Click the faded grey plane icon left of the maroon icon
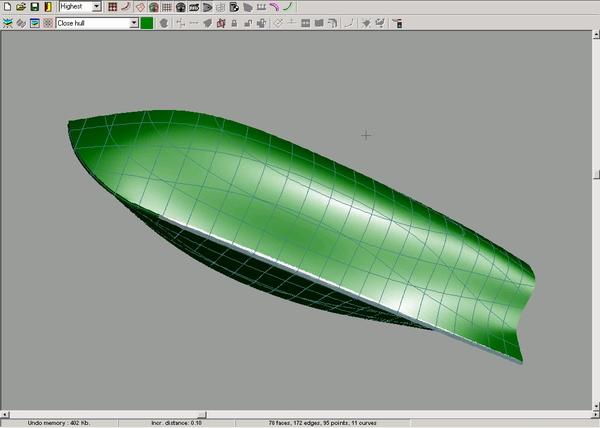 pos(207,23)
